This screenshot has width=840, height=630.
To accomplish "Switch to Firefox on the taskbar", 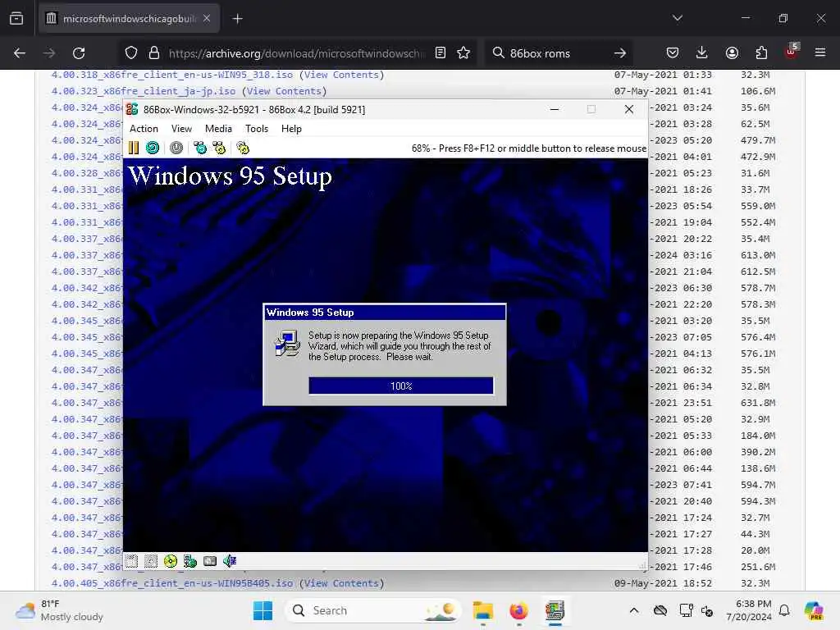I will tap(518, 610).
